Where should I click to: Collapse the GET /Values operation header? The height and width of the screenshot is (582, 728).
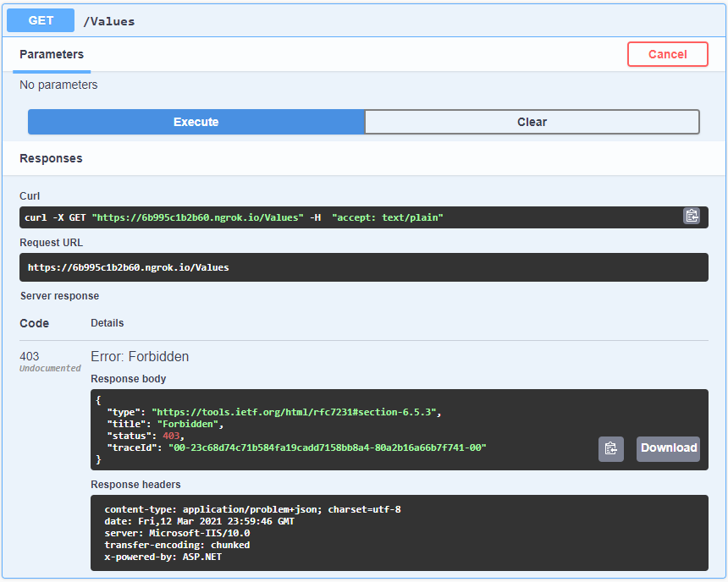(364, 21)
